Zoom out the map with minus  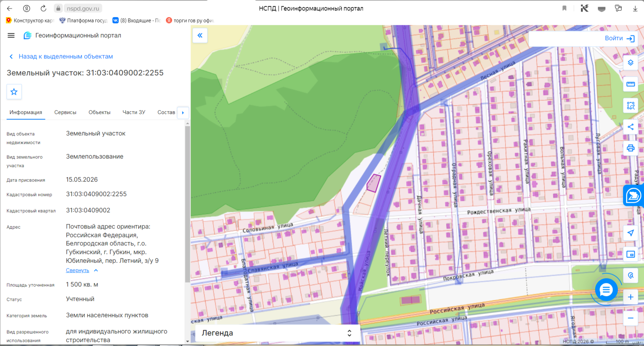pyautogui.click(x=631, y=318)
